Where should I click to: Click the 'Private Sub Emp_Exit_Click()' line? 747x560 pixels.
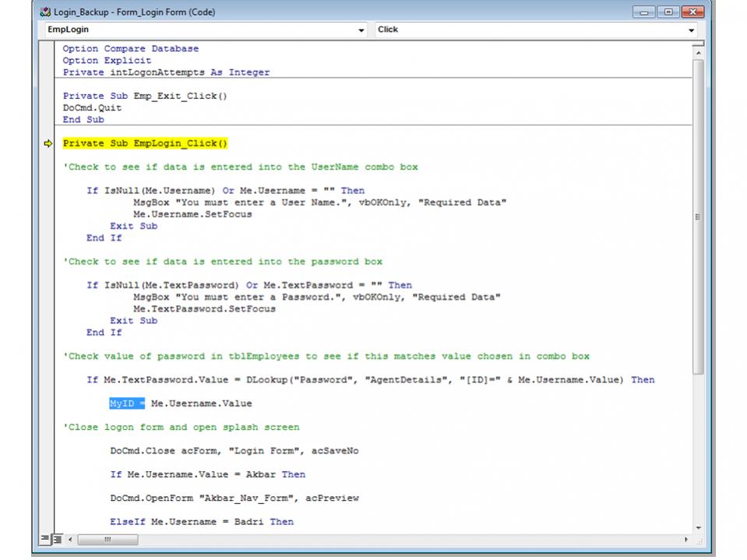pyautogui.click(x=145, y=97)
